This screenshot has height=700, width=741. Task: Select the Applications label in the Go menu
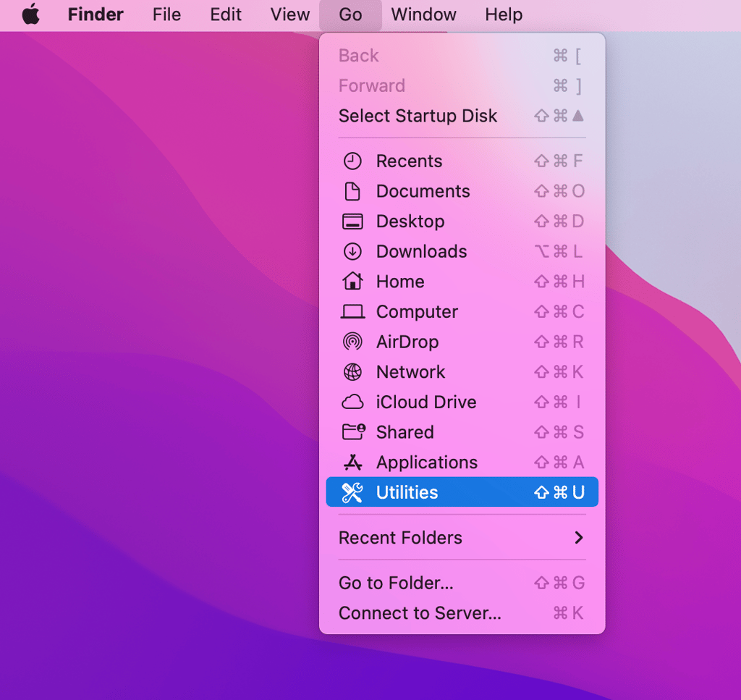click(x=427, y=463)
